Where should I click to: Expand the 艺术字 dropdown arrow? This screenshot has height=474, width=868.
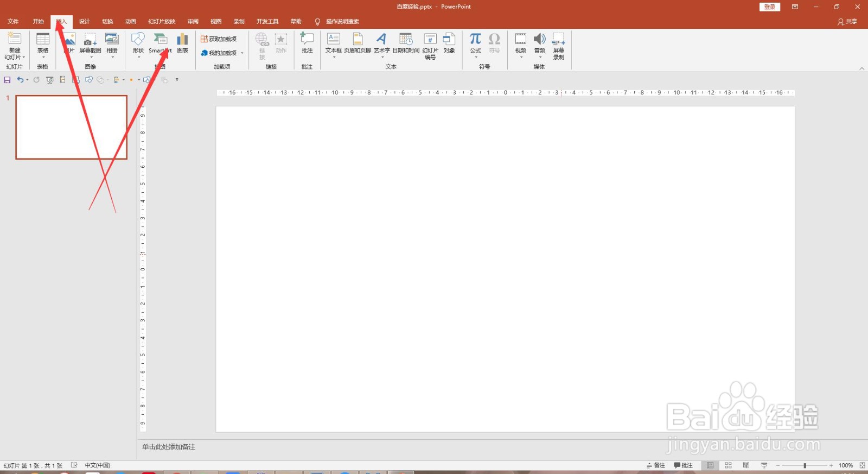(x=382, y=57)
